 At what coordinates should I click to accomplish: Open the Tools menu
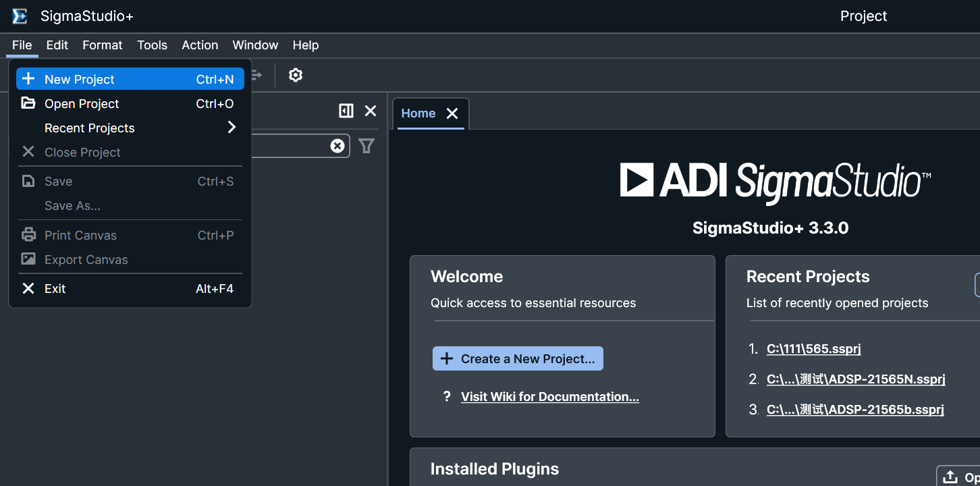[152, 45]
